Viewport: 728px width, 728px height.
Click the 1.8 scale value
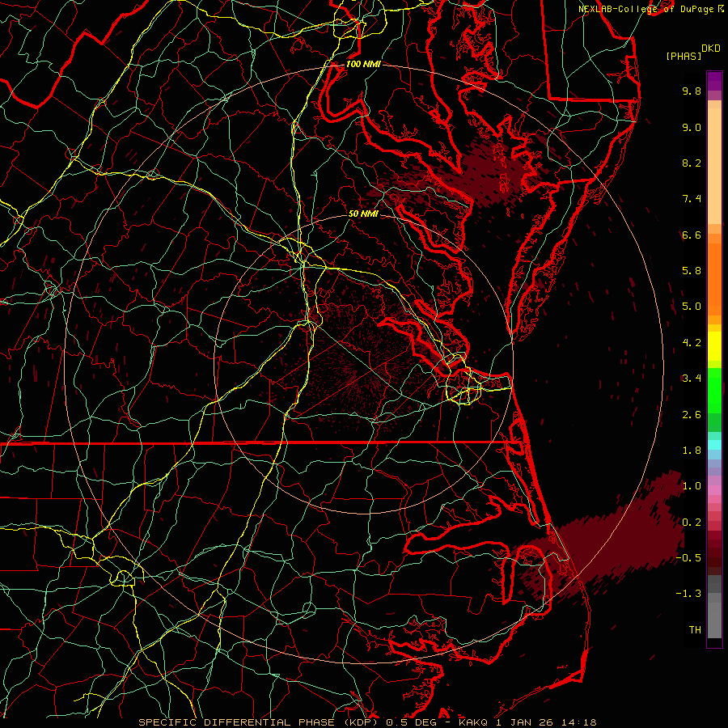(692, 451)
